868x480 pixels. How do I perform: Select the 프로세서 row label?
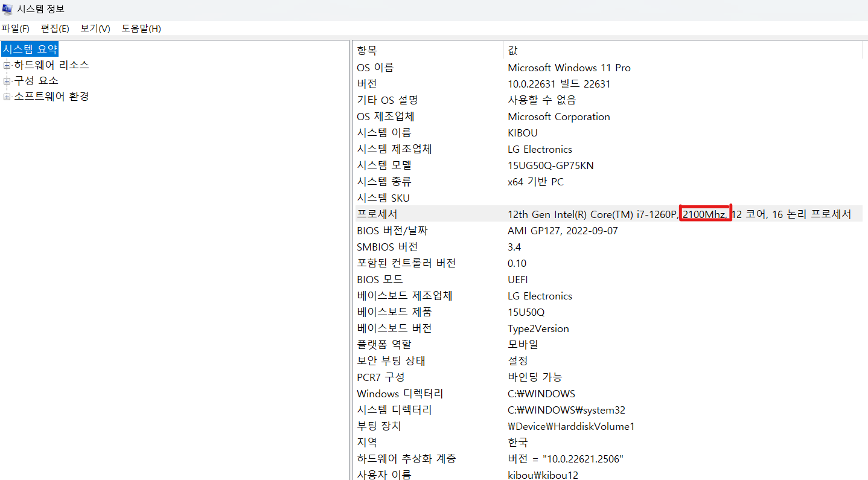coord(377,214)
